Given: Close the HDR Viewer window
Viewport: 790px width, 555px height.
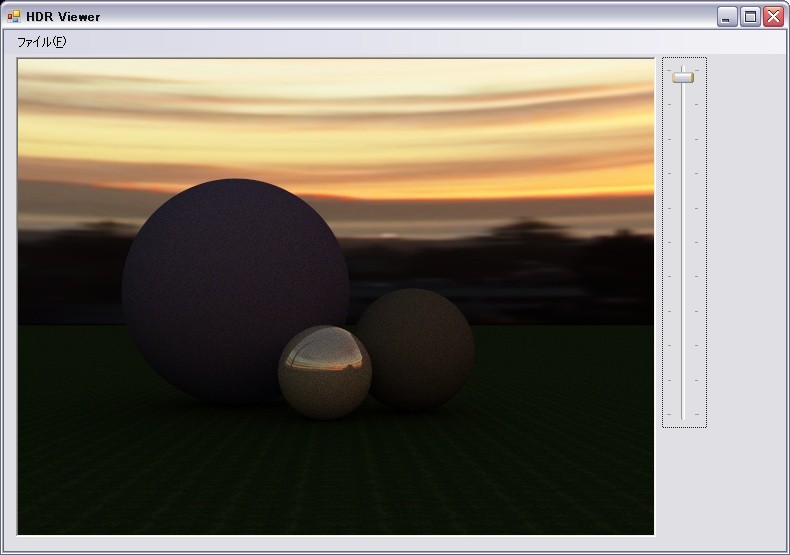Looking at the screenshot, I should pyautogui.click(x=773, y=17).
